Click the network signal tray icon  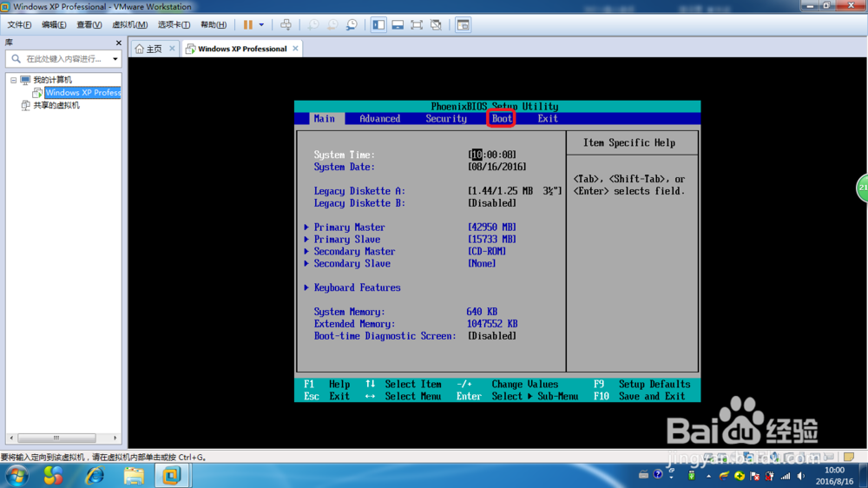(786, 476)
